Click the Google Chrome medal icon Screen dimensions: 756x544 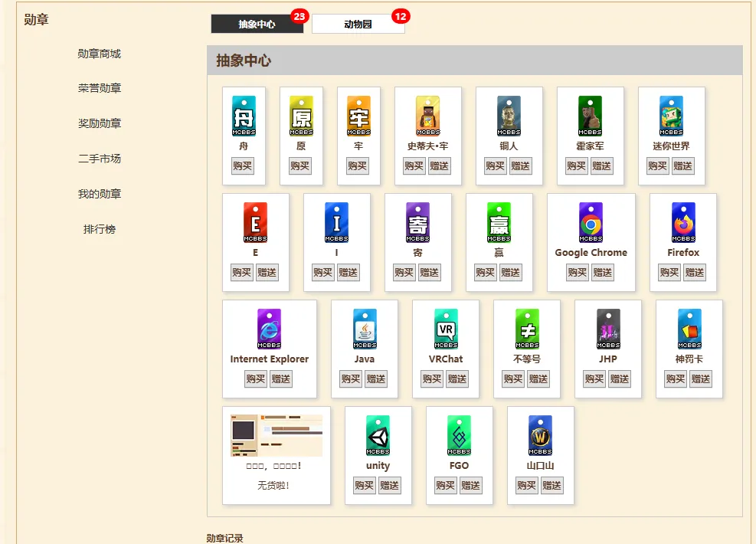(x=591, y=222)
